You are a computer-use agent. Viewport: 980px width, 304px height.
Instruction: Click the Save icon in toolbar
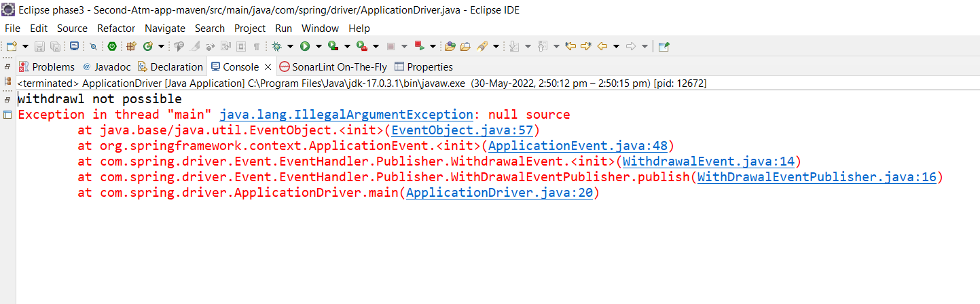pos(39,46)
